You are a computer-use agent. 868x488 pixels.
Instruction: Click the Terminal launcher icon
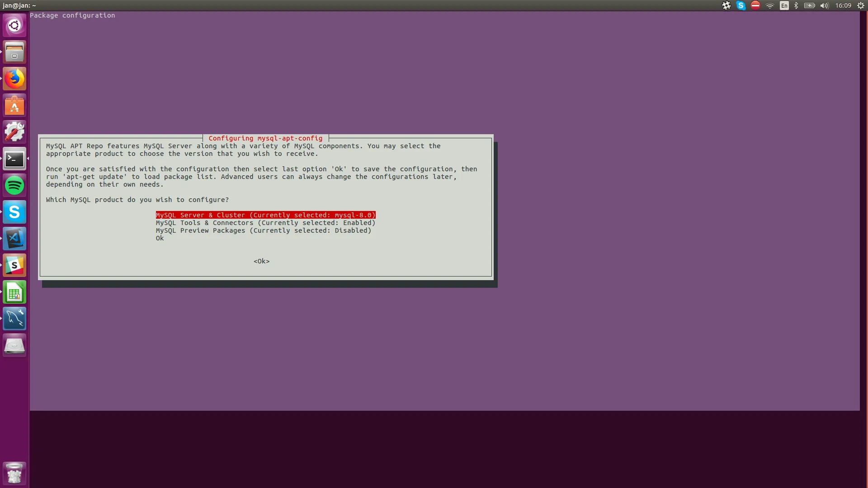14,159
